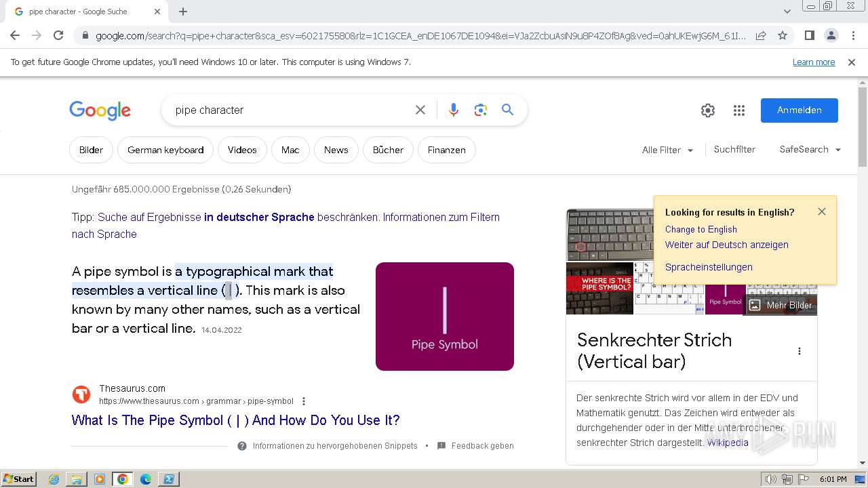
Task: Click Weiter auf Deutsch anzeigen link
Action: pos(726,245)
